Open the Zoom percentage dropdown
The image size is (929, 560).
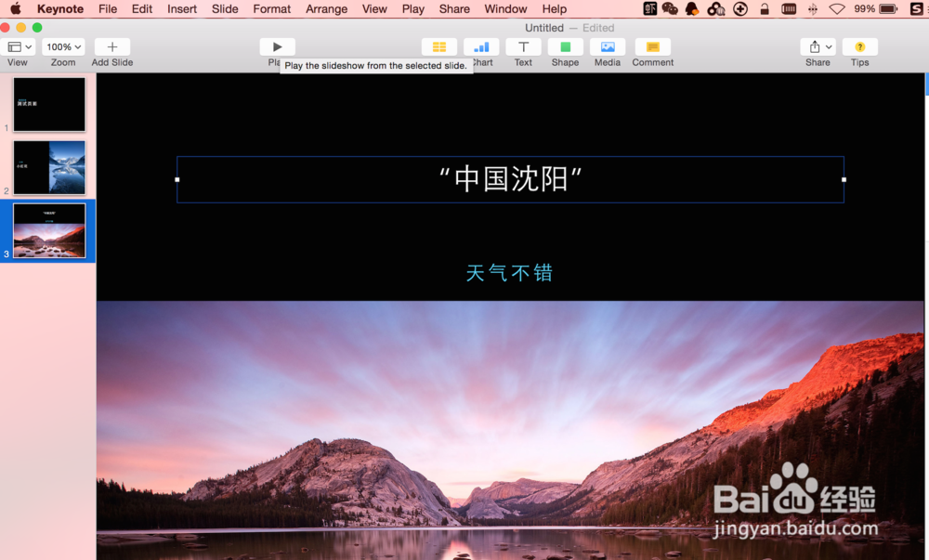tap(62, 46)
